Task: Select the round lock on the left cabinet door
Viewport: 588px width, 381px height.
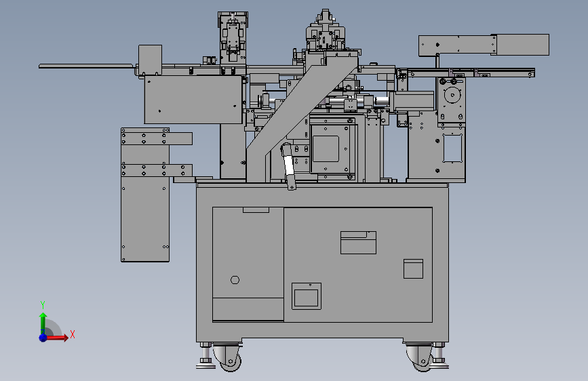Action: pyautogui.click(x=235, y=280)
